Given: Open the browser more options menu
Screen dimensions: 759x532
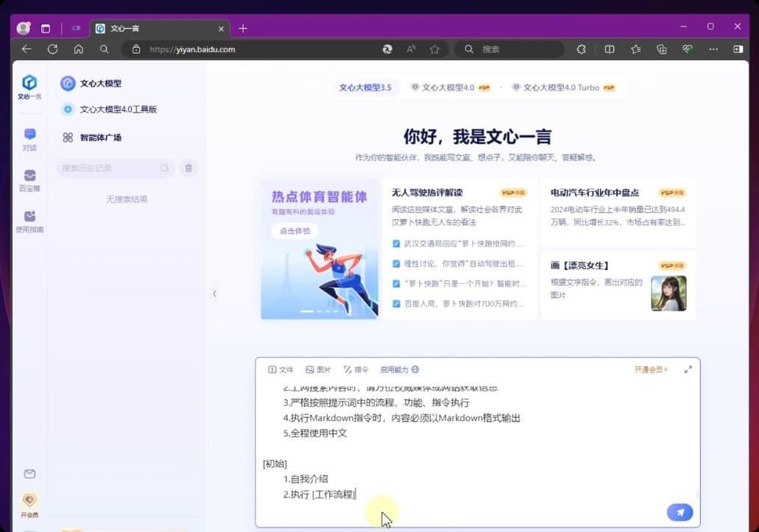Looking at the screenshot, I should pos(713,49).
